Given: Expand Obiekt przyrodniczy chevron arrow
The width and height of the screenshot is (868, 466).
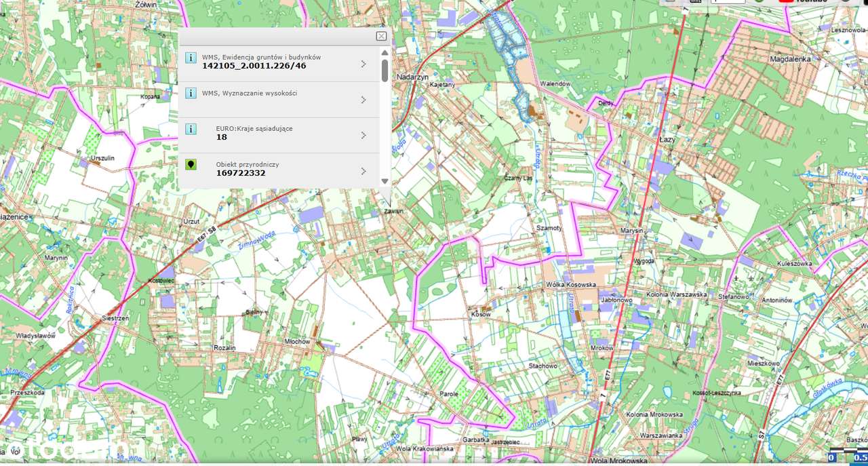Looking at the screenshot, I should pos(363,171).
